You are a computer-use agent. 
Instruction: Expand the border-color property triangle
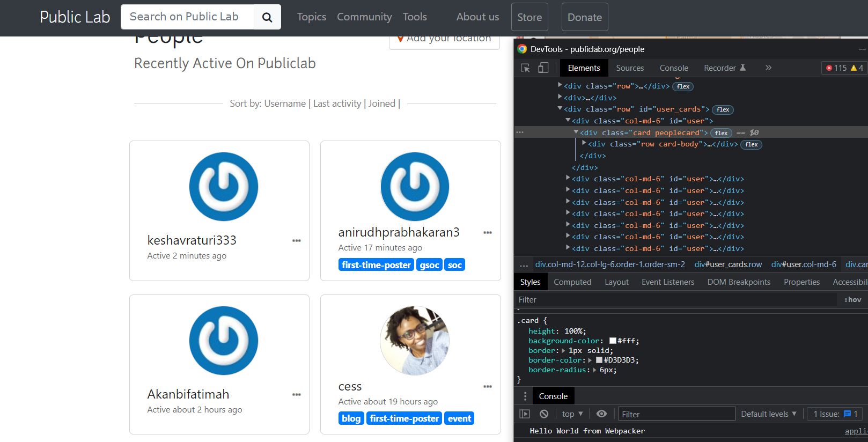pos(590,360)
